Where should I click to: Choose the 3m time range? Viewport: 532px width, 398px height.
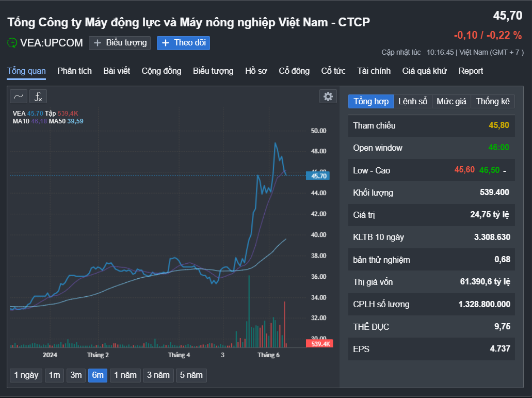76,375
